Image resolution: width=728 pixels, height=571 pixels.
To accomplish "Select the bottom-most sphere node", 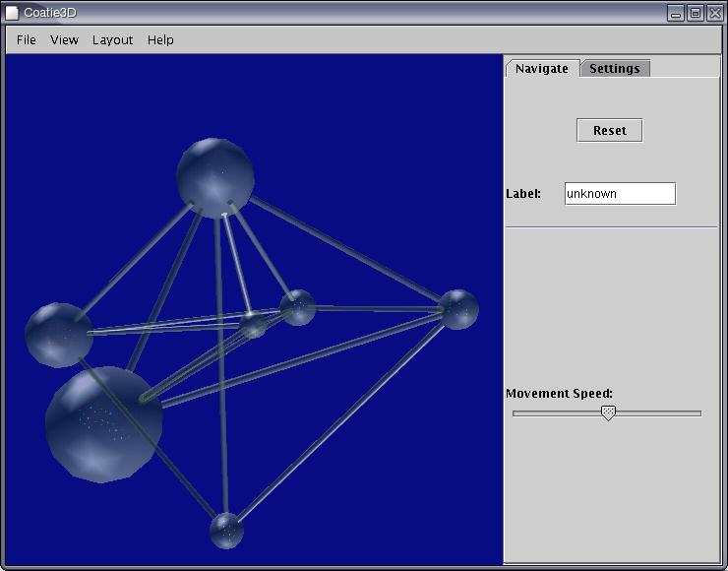I will 226,530.
